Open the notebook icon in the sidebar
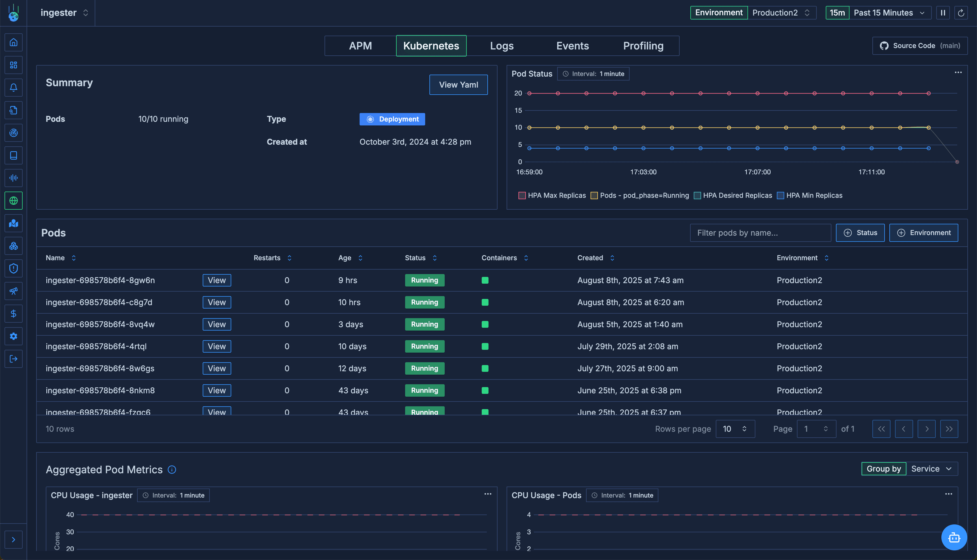Image resolution: width=977 pixels, height=560 pixels. [x=14, y=155]
